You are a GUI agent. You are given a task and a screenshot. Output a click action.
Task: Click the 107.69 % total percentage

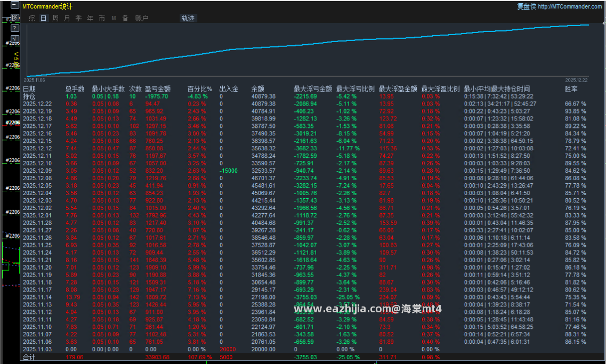(200, 357)
